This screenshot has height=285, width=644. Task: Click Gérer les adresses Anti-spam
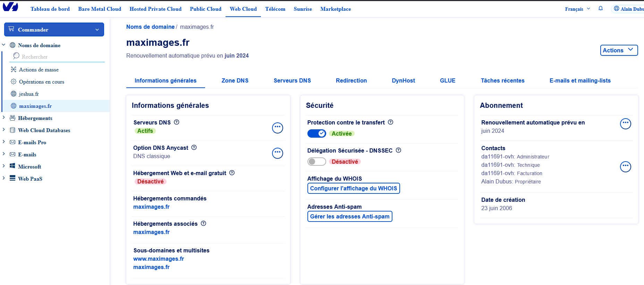coord(349,216)
